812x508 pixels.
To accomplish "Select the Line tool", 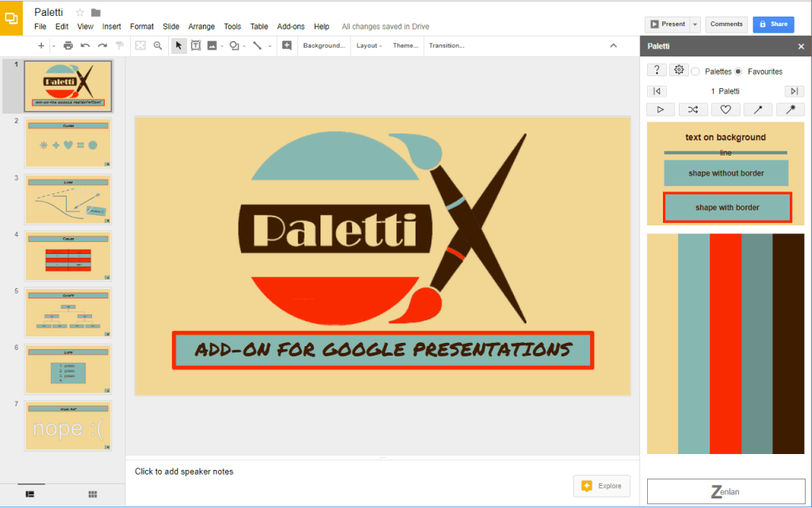I will click(258, 45).
